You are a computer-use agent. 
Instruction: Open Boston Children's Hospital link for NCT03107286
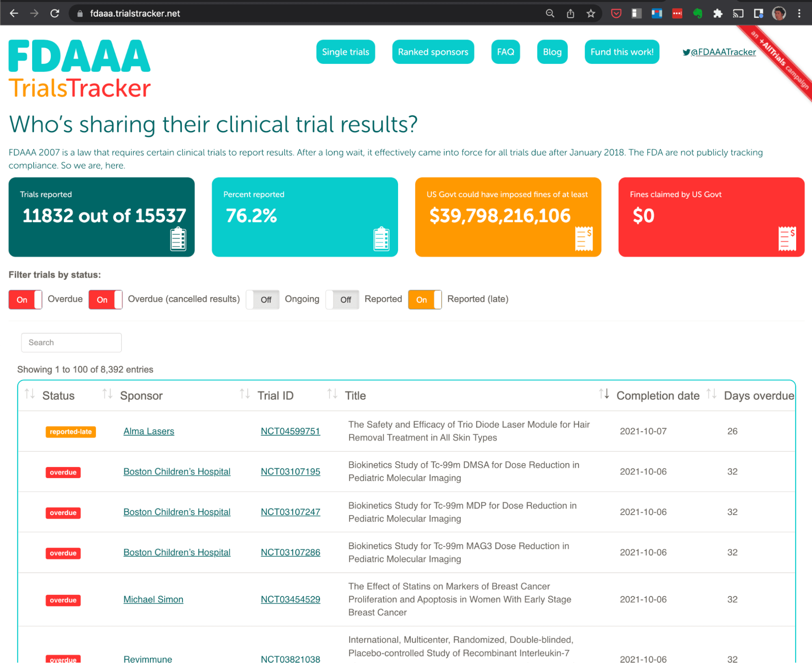click(x=177, y=552)
